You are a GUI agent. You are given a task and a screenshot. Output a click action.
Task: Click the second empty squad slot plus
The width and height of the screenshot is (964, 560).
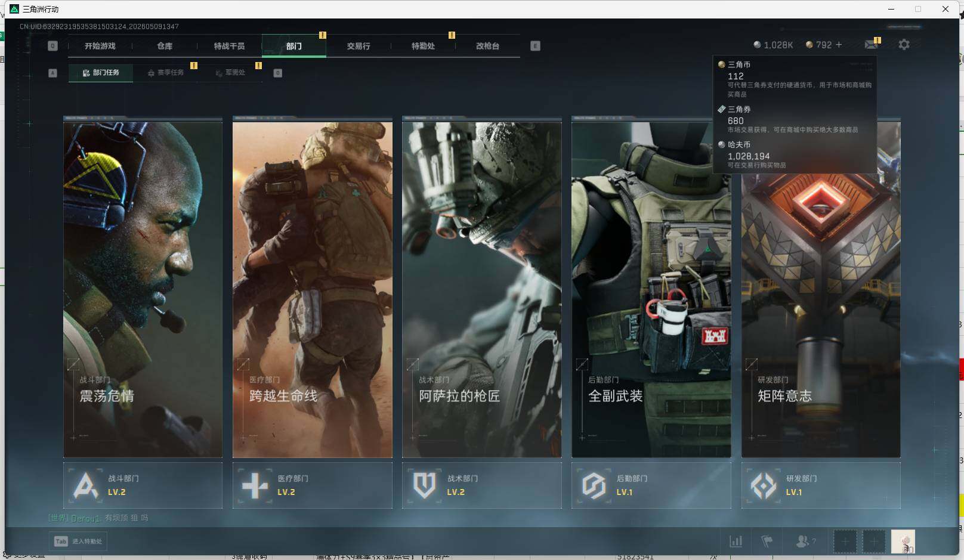pyautogui.click(x=874, y=542)
